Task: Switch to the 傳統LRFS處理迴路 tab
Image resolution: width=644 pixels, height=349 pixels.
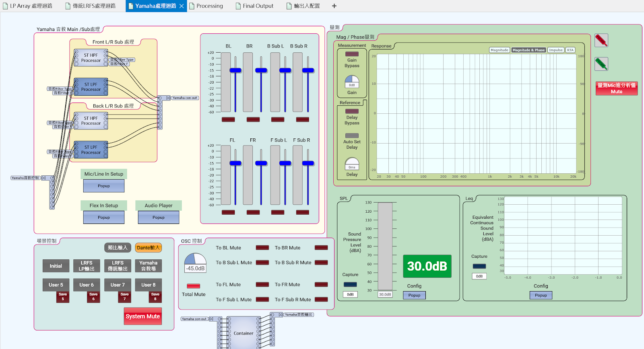Action: click(94, 6)
